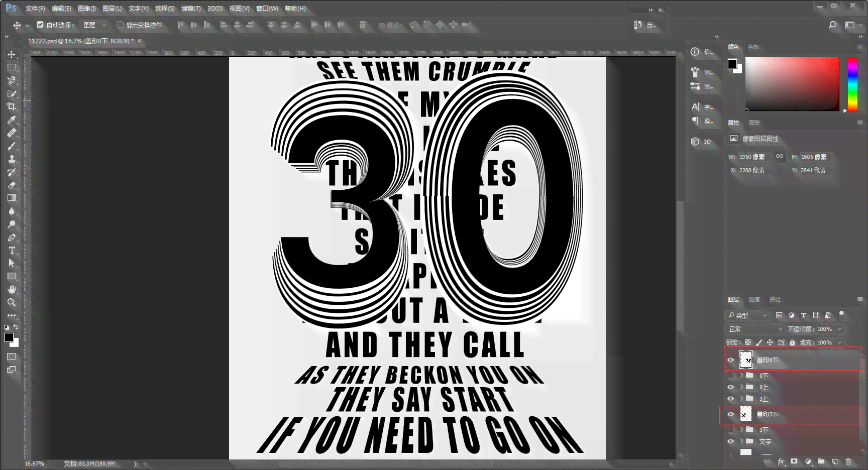Hide the 盖印0下 layer eye

click(x=731, y=360)
